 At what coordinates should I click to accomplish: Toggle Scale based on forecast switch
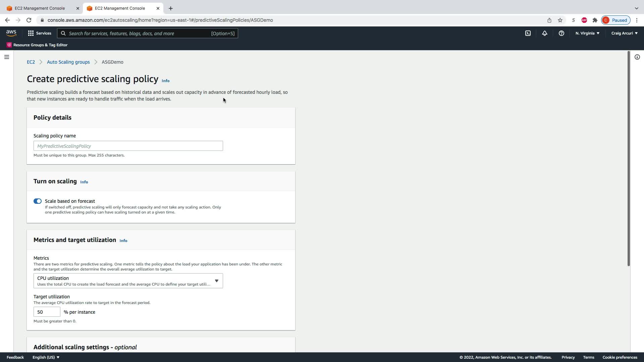coord(38,201)
